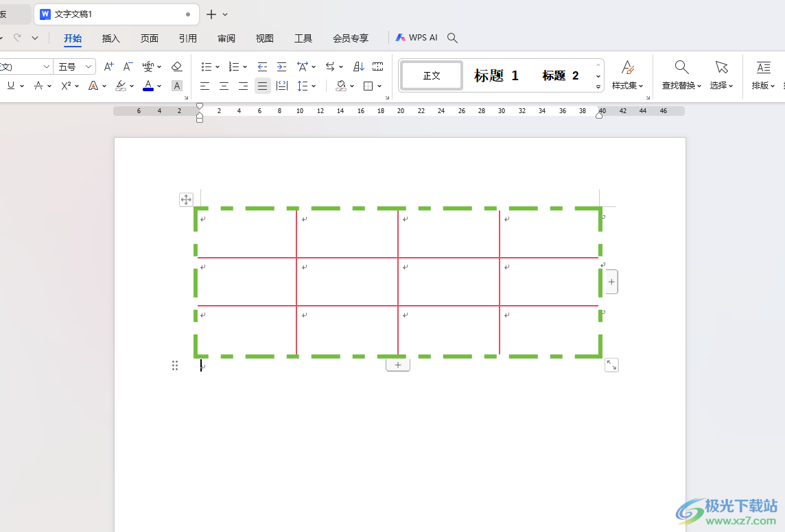This screenshot has height=532, width=785.
Task: Insert a bulleted list
Action: click(207, 66)
